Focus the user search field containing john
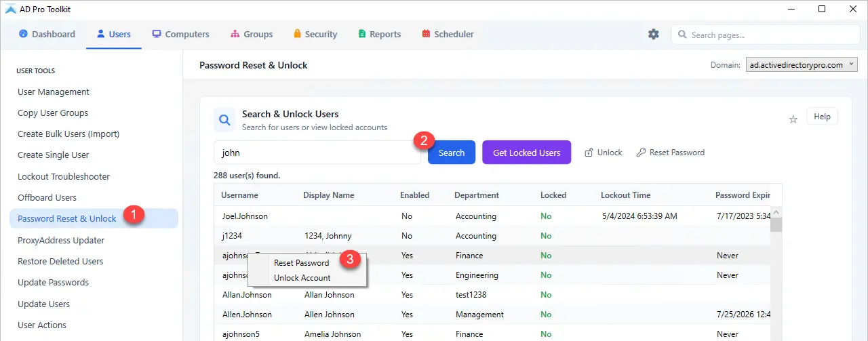The width and height of the screenshot is (868, 341). pos(317,153)
